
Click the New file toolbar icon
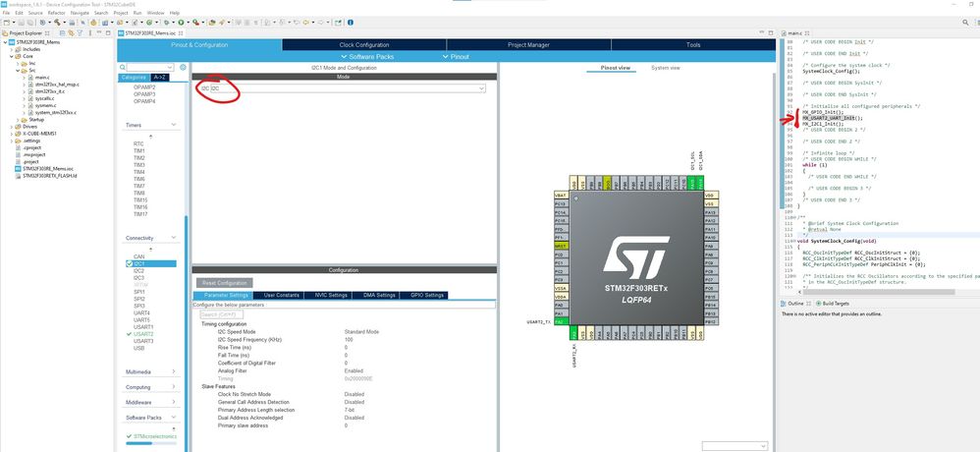point(6,23)
